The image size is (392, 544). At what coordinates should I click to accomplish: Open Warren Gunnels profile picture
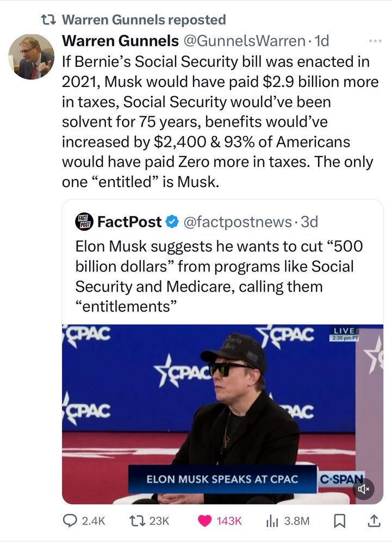point(31,57)
